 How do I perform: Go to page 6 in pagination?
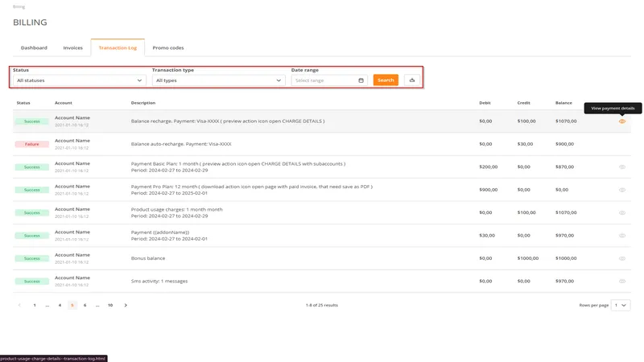[x=85, y=306]
